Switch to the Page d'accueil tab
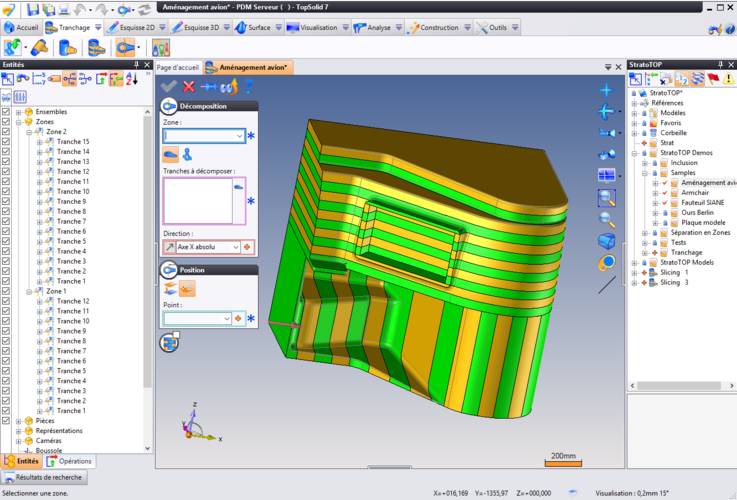Viewport: 737px width, 500px height. (x=178, y=67)
